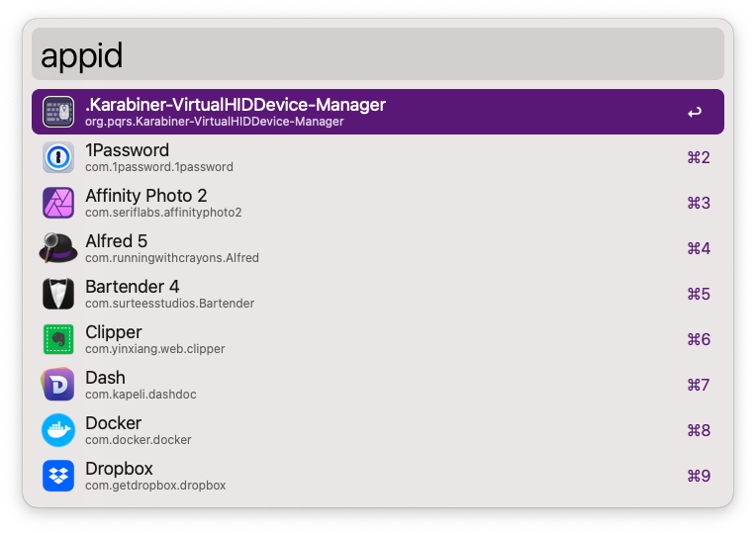Click the 1Password app icon
Image resolution: width=756 pixels, height=534 pixels.
(58, 157)
